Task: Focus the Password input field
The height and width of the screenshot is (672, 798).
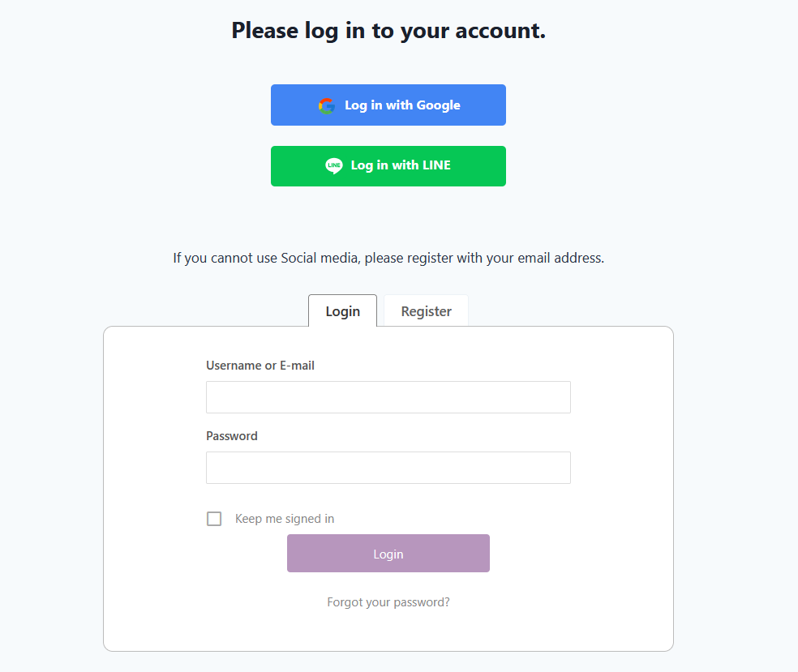Action: pos(388,468)
